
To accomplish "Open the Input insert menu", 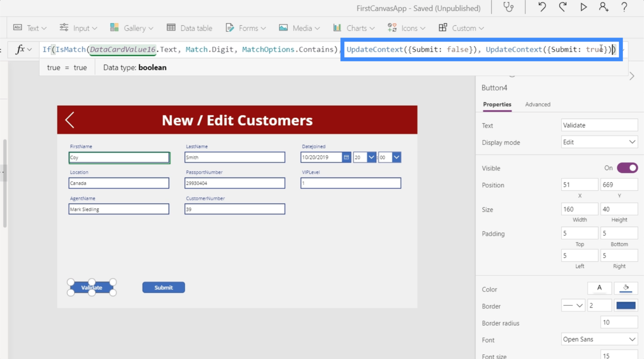I will [x=78, y=28].
